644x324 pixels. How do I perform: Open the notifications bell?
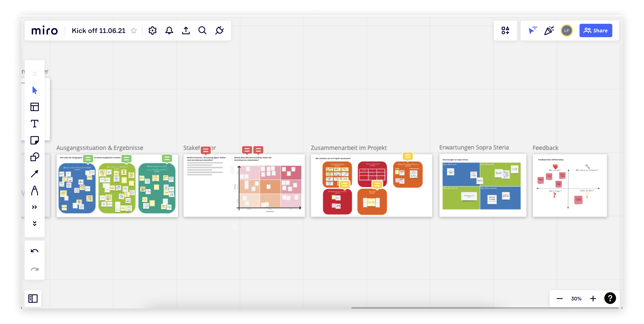point(169,31)
